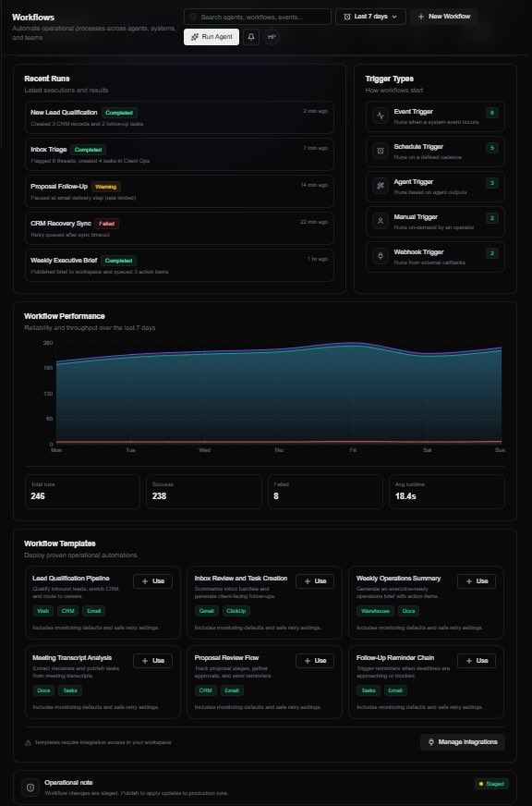Screen dimensions: 532x806
Task: Click the Schedule Trigger clock icon
Action: 380,152
